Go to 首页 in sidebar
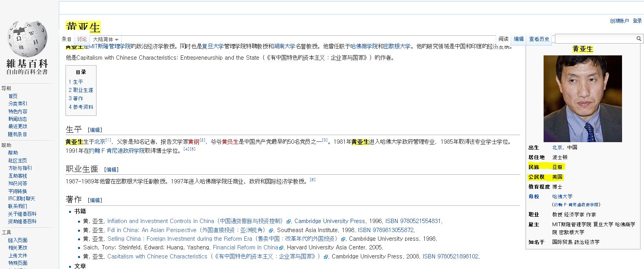 pos(13,96)
